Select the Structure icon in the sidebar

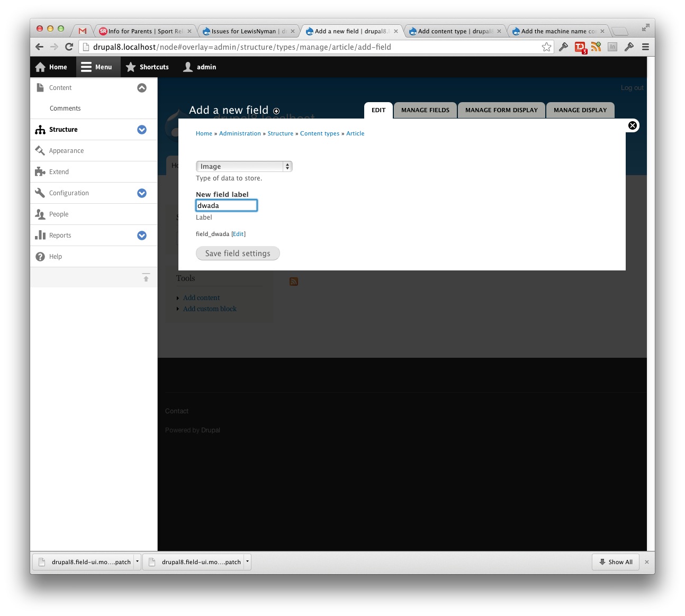(x=40, y=129)
